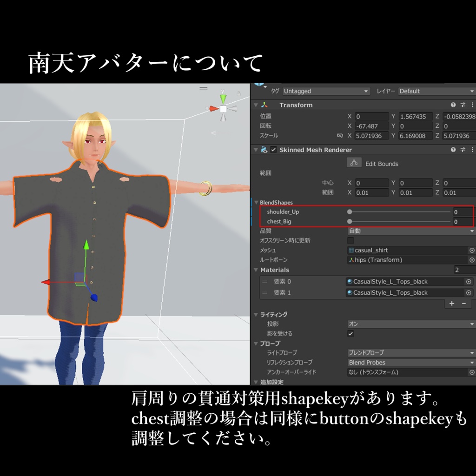Open object picker for anchor override
The image size is (476, 476).
pos(472,372)
